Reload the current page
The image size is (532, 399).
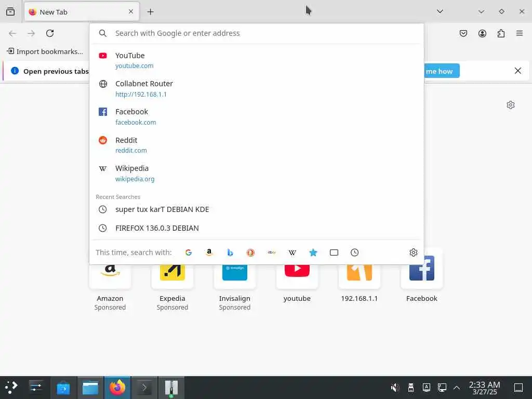[50, 33]
